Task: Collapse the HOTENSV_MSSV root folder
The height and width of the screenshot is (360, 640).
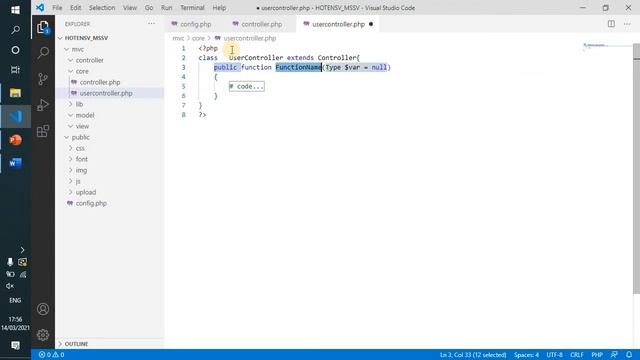Action: [x=86, y=38]
